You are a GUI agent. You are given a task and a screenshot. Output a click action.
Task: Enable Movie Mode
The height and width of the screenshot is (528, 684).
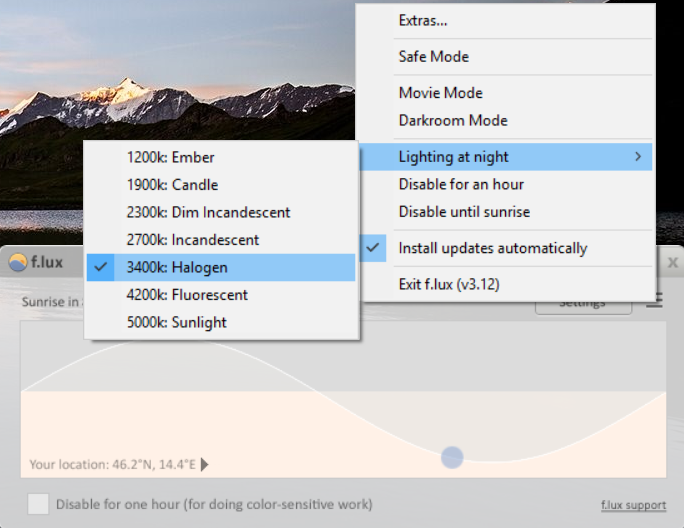tap(506, 93)
